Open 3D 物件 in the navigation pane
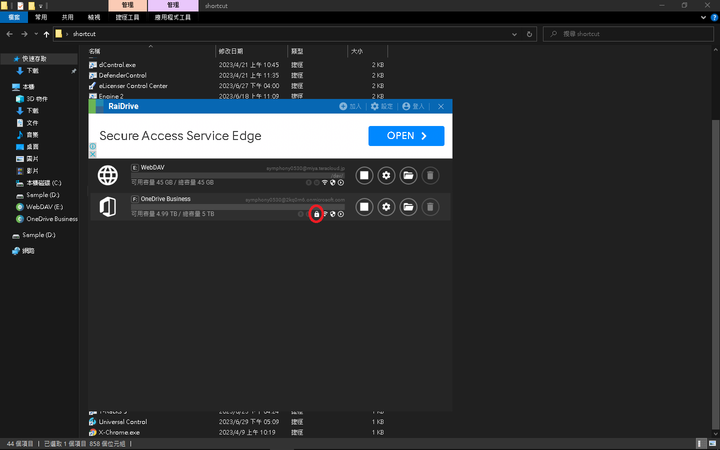 37,99
